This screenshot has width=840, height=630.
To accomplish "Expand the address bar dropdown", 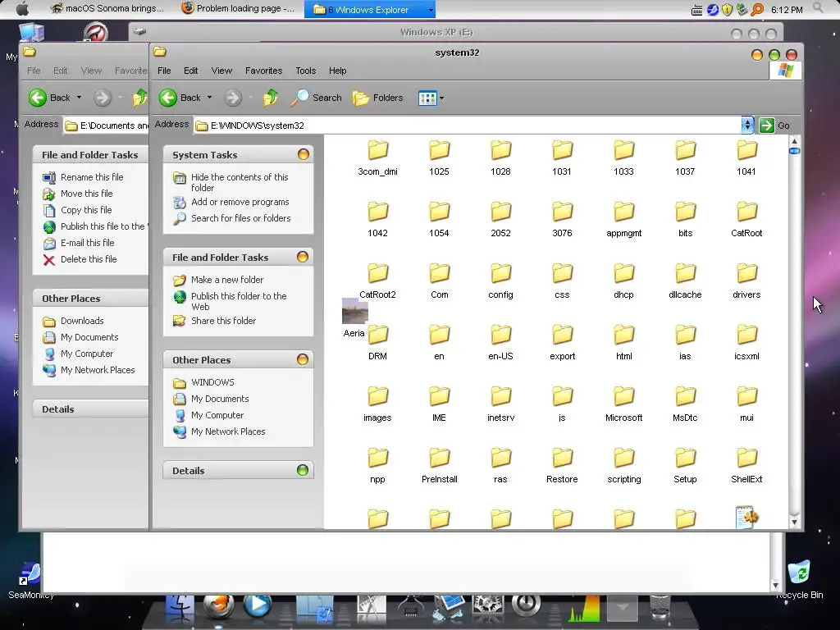I will (747, 126).
